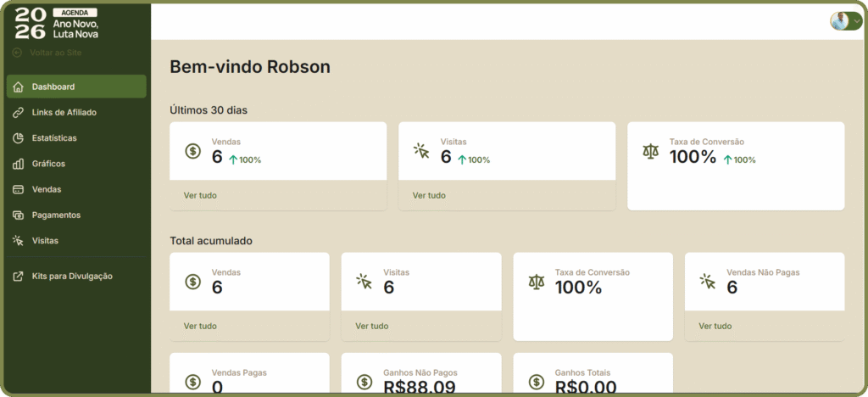
Task: Click the dollar icon in Ganhos Não Pagos card
Action: pos(364,383)
